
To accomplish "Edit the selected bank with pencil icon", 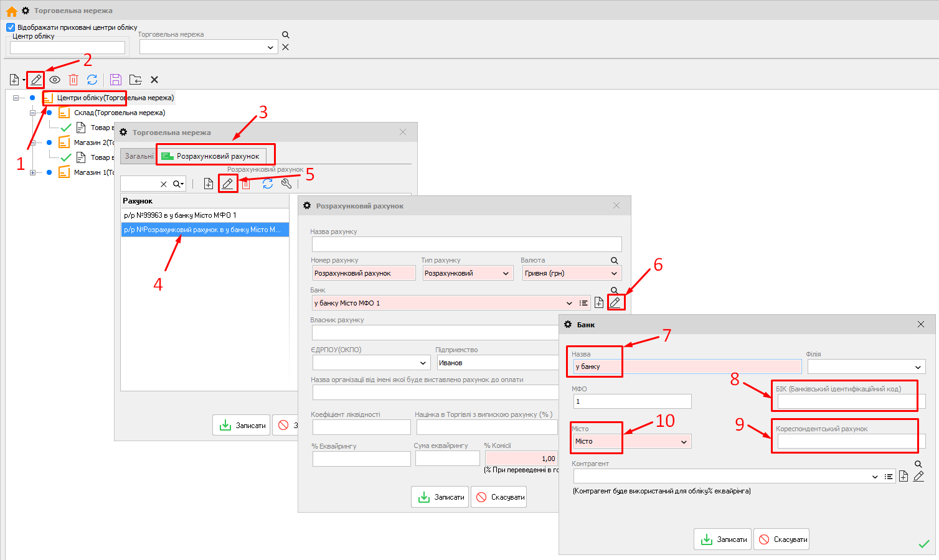I will [x=615, y=302].
